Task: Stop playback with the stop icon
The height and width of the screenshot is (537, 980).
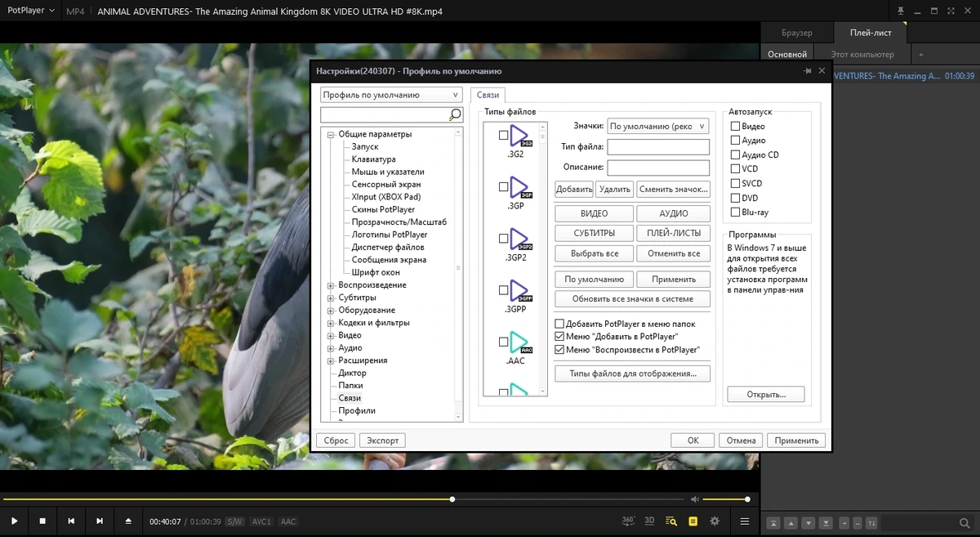Action: point(42,521)
